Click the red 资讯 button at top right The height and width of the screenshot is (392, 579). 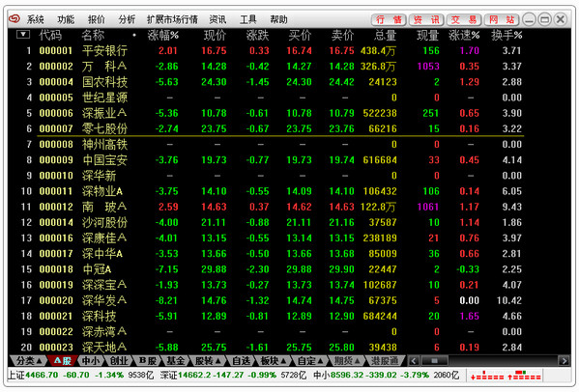pyautogui.click(x=426, y=19)
